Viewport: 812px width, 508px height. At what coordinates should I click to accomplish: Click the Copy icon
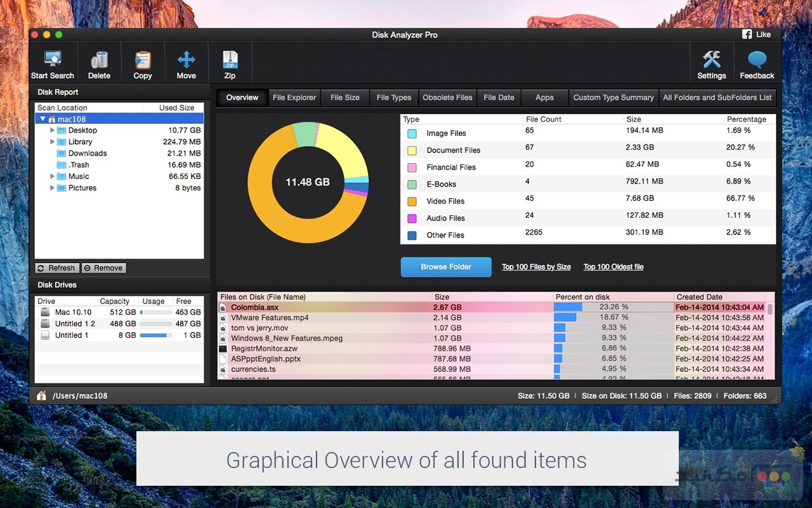142,62
